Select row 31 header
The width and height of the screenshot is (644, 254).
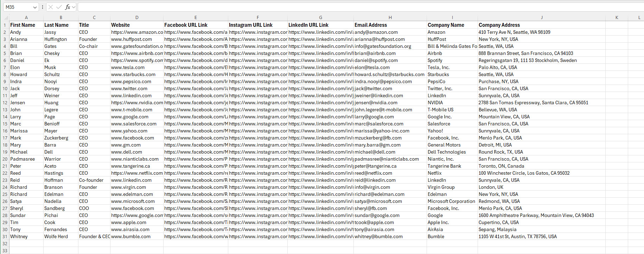point(5,236)
